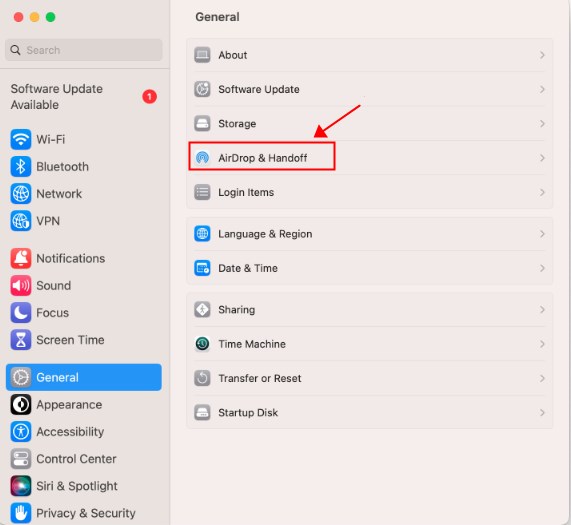The image size is (571, 525).
Task: Click the Privacy & Security hand icon
Action: click(21, 513)
